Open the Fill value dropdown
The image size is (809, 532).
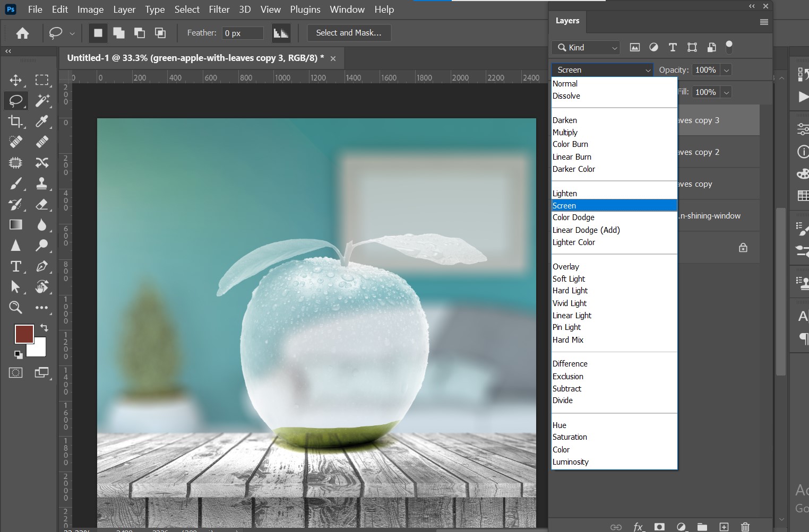tap(726, 92)
